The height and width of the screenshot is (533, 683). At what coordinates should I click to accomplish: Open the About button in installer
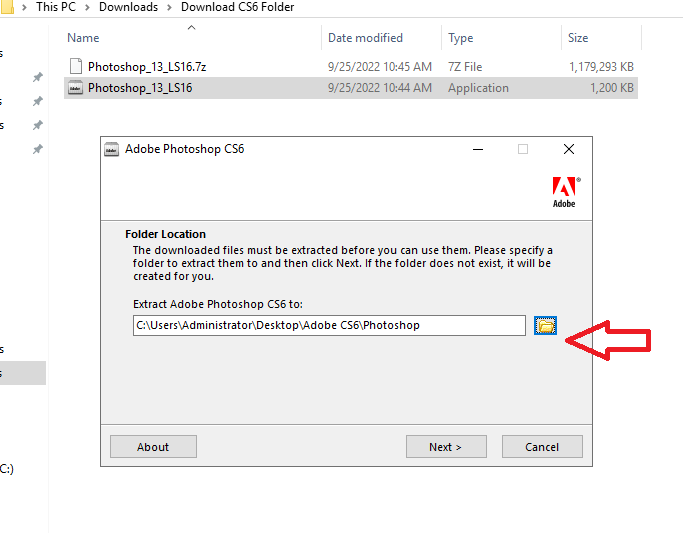(x=153, y=447)
